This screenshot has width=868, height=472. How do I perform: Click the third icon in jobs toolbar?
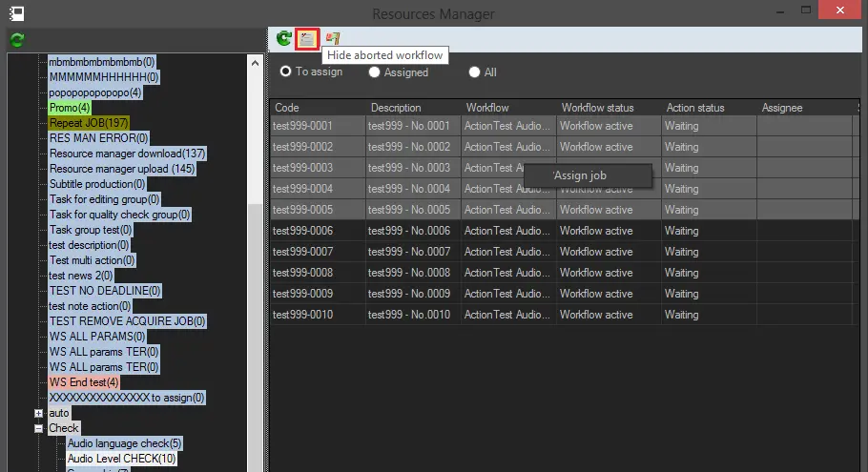[x=333, y=39]
